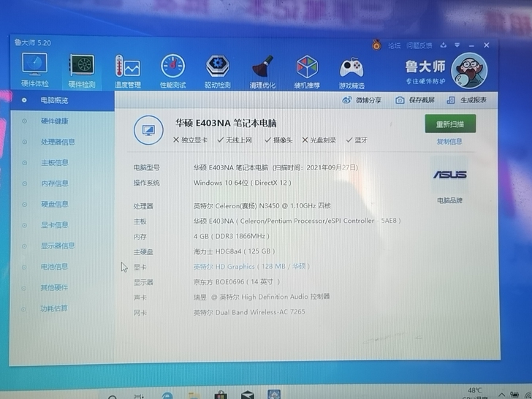Click the 英特尔 HD Graphics link
This screenshot has height=399, width=532.
tap(251, 267)
